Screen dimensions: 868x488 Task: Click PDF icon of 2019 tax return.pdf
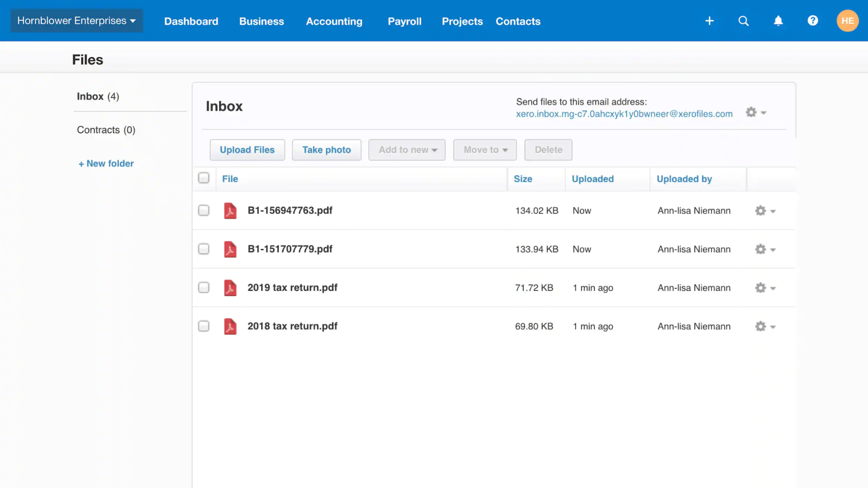coord(230,288)
